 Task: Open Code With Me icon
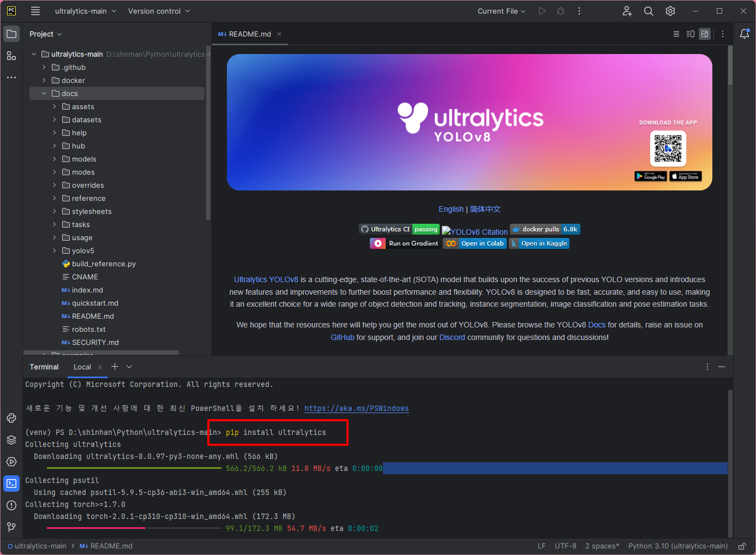point(627,11)
